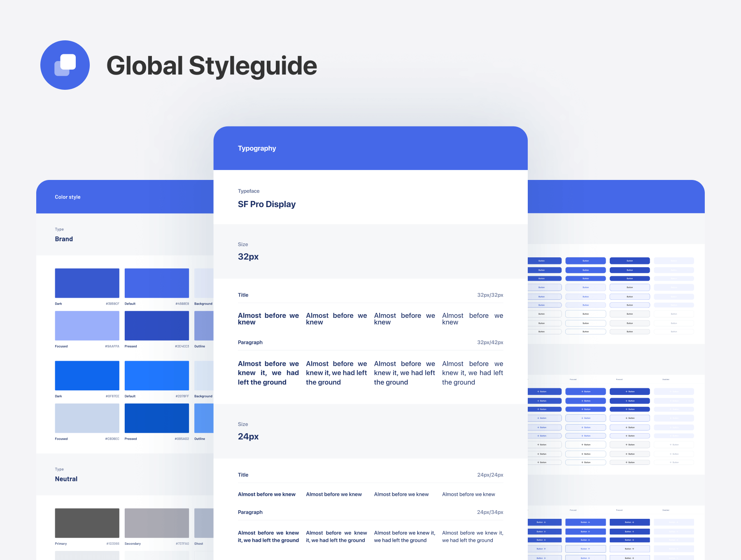The width and height of the screenshot is (741, 560).
Task: Choose the Focused #9AAFFA light blue swatch
Action: coord(87,326)
